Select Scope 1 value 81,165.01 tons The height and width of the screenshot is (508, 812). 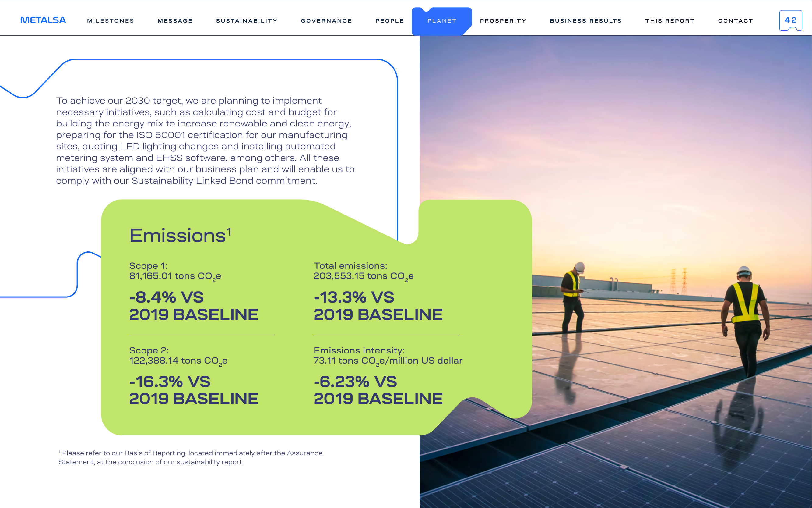pyautogui.click(x=175, y=276)
